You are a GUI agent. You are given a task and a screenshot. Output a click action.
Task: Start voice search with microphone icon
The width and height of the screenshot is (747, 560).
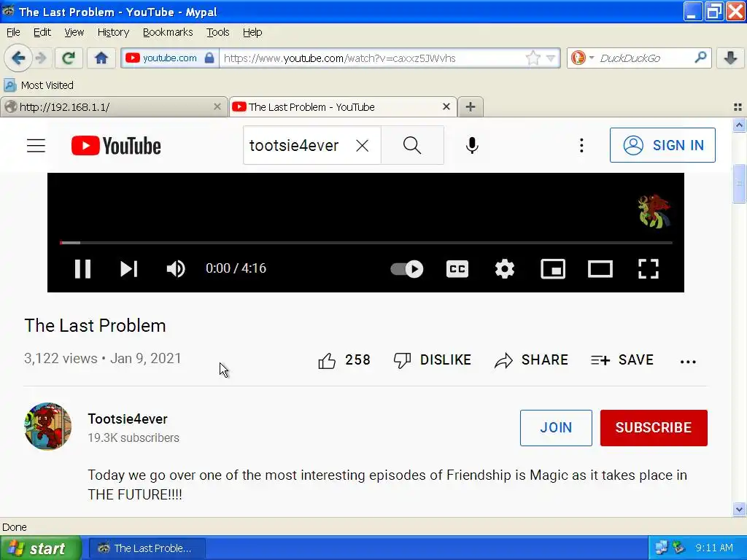click(472, 145)
